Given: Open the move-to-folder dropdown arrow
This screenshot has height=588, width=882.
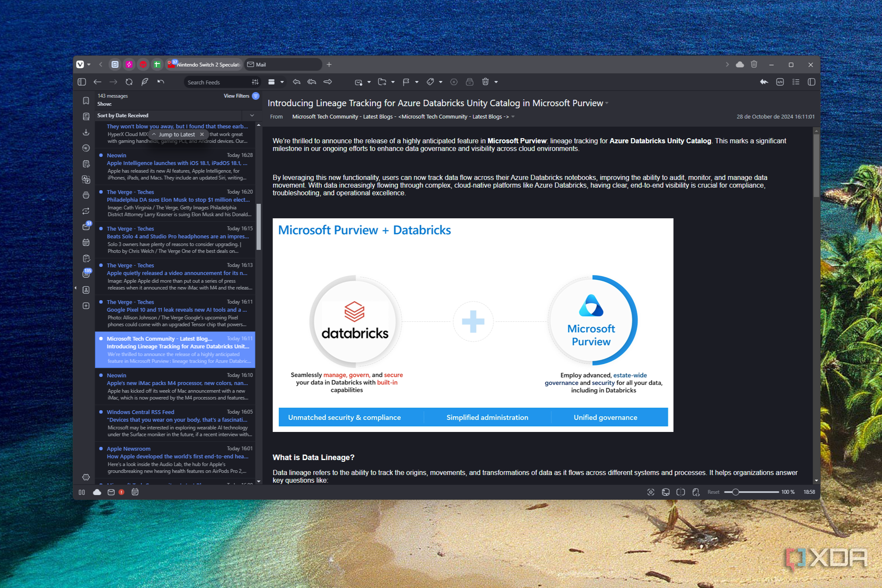Looking at the screenshot, I should click(x=393, y=82).
